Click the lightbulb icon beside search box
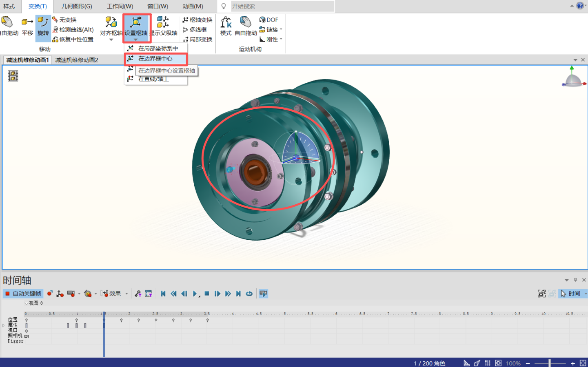588x367 pixels. coord(224,6)
